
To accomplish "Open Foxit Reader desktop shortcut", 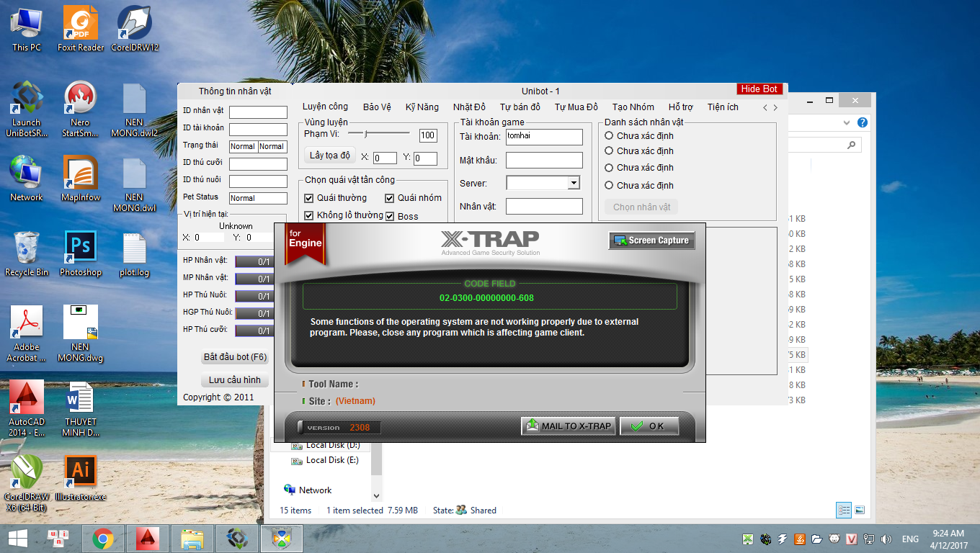I will coord(81,29).
